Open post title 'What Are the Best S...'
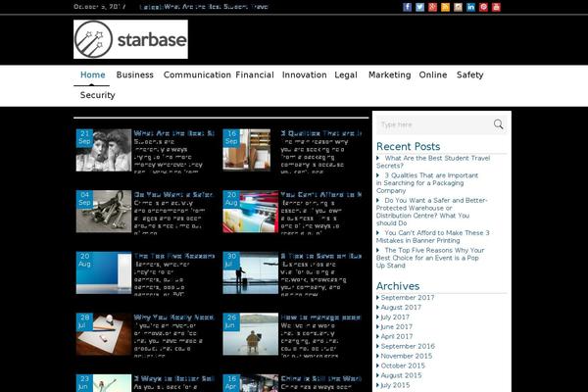 174,133
